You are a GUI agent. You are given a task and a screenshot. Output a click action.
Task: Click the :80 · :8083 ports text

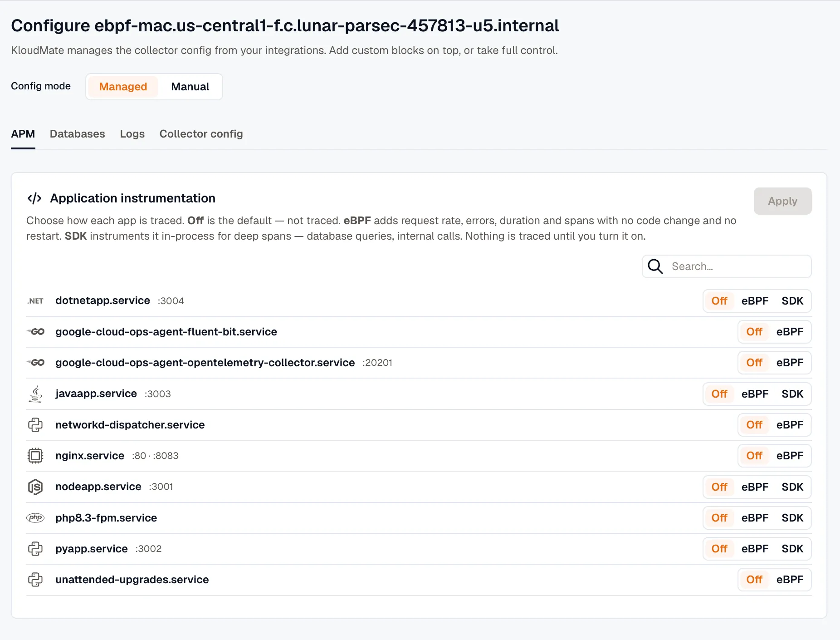[x=155, y=456]
